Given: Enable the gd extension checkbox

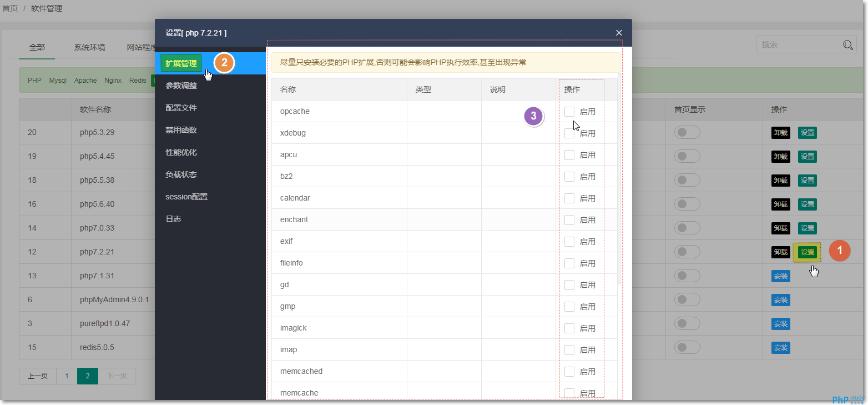Looking at the screenshot, I should tap(569, 284).
